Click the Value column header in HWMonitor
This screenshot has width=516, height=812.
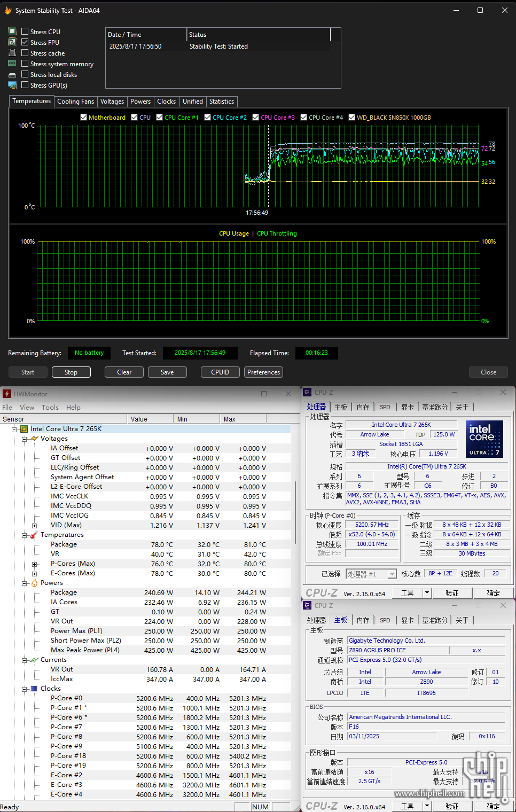pyautogui.click(x=151, y=419)
